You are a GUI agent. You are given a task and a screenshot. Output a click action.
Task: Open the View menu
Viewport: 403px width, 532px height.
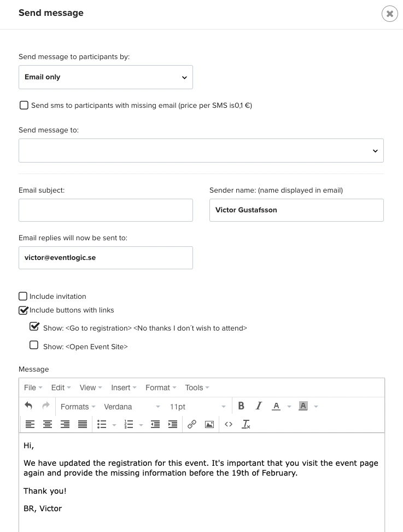point(90,388)
